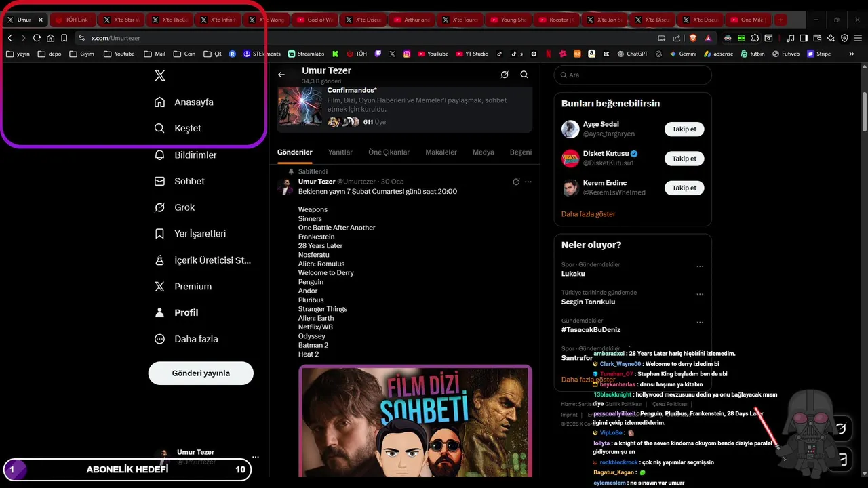Open Brave Shields lion icon
Image resolution: width=868 pixels, height=488 pixels.
point(692,38)
